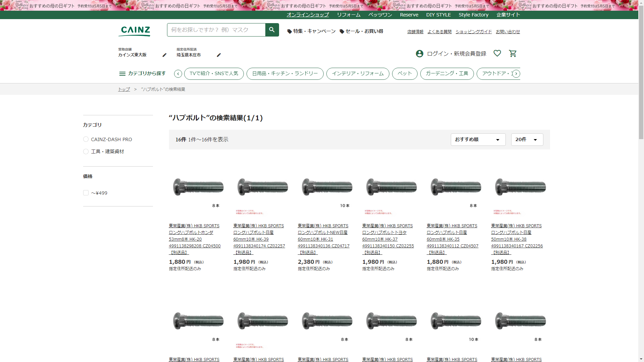Open the shopping cart icon
The image size is (644, 362).
point(513,54)
